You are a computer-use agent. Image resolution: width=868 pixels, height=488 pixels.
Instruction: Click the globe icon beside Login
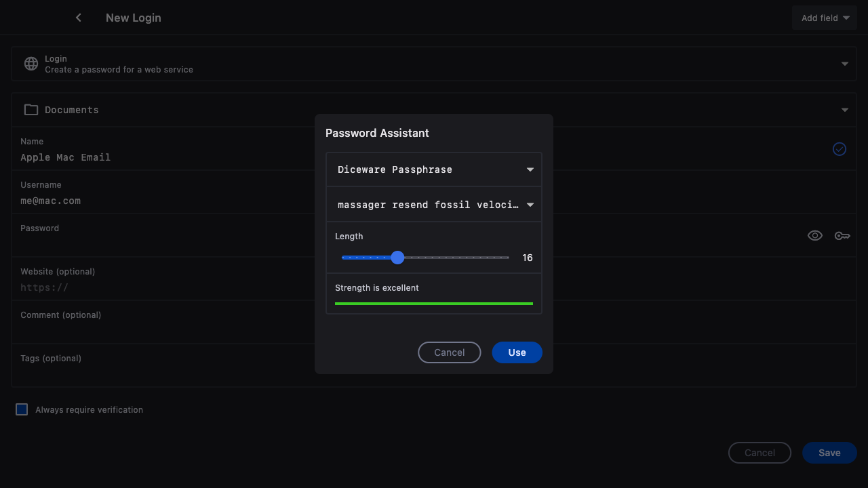point(31,64)
